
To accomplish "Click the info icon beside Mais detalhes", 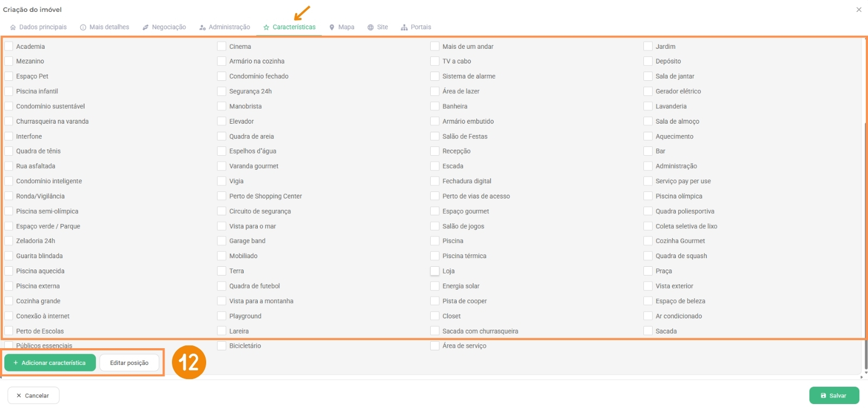I will 83,27.
